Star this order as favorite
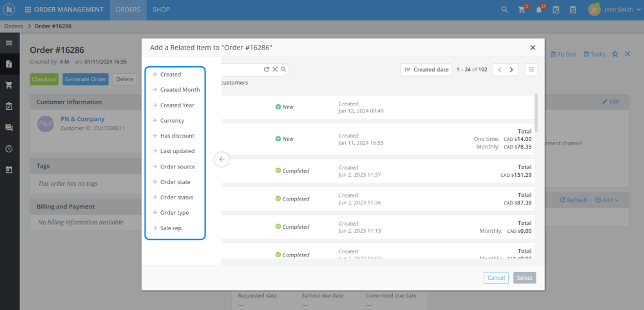Viewport: 644px width, 310px height. coord(615,54)
